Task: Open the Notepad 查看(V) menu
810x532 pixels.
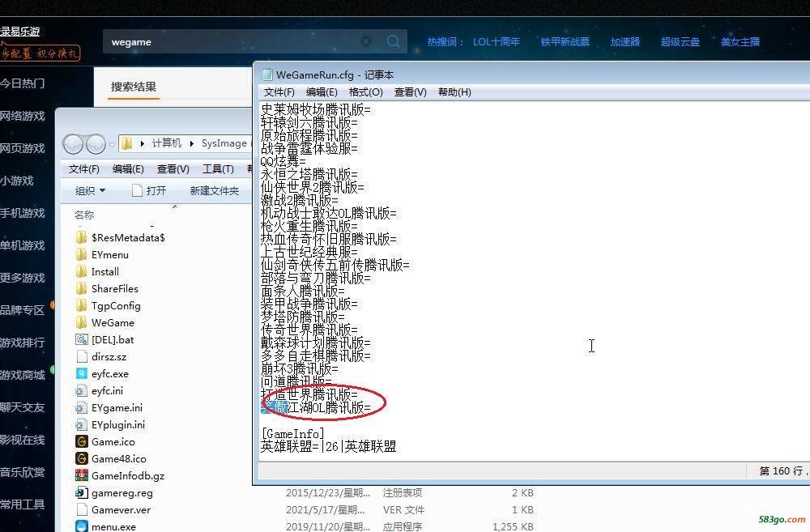Action: (x=410, y=92)
